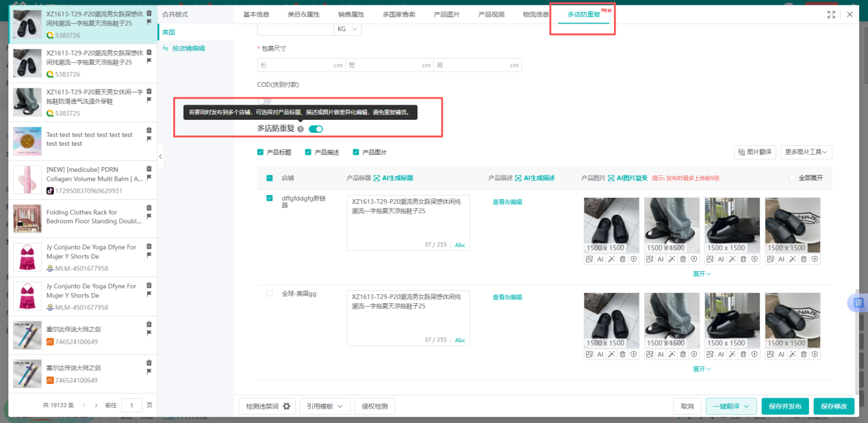Click the package 长 (length) input field
The image size is (868, 423).
click(301, 65)
